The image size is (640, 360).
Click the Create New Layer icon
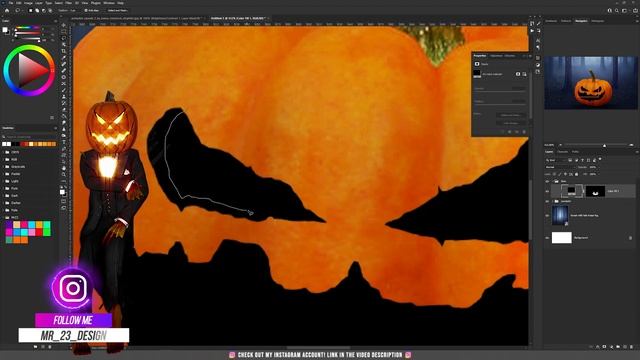[x=625, y=347]
